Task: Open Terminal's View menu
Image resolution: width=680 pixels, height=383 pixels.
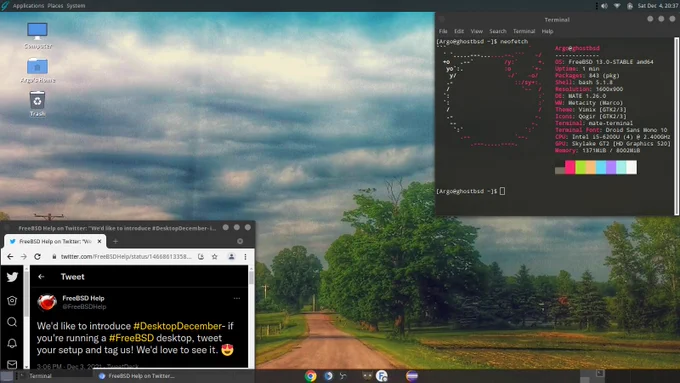Action: 477,31
